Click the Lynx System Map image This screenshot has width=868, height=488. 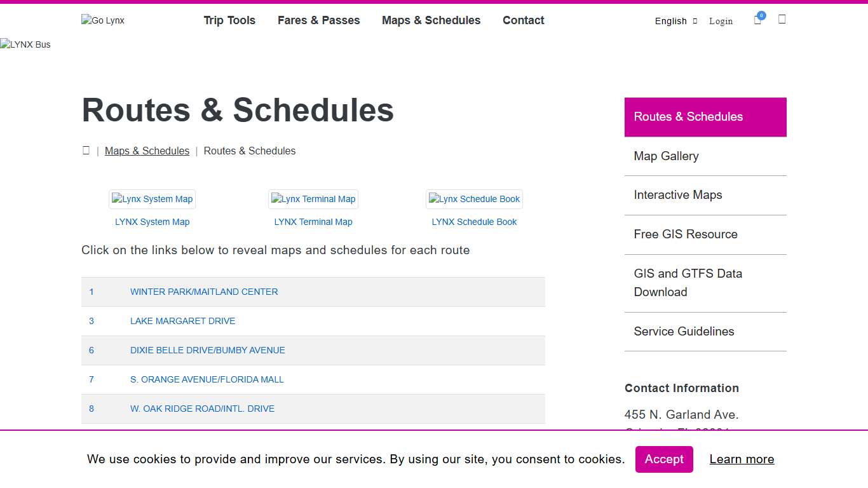click(x=152, y=199)
